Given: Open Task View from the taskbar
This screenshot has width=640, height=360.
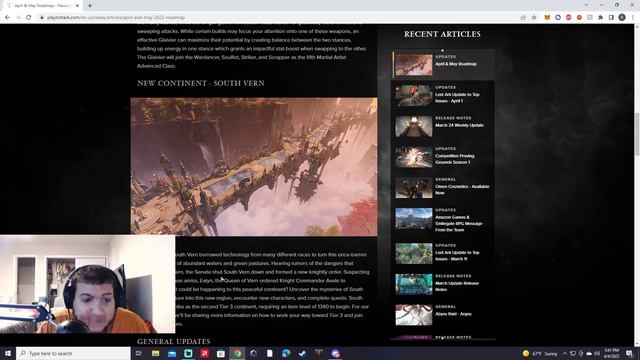Looking at the screenshot, I should [x=139, y=353].
